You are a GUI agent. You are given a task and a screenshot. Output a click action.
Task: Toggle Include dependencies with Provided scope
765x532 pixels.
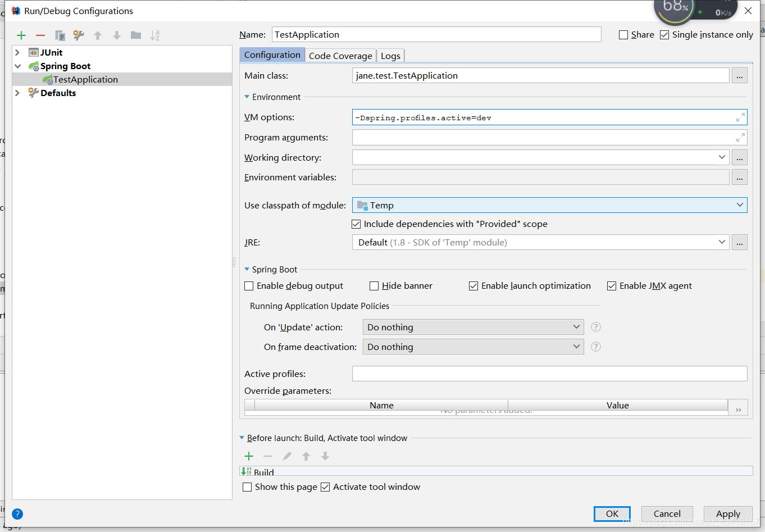click(356, 224)
